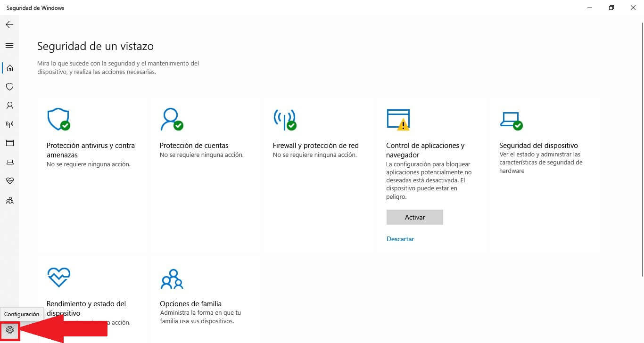The image size is (644, 343).
Task: Select the Home icon in sidebar
Action: [9, 68]
